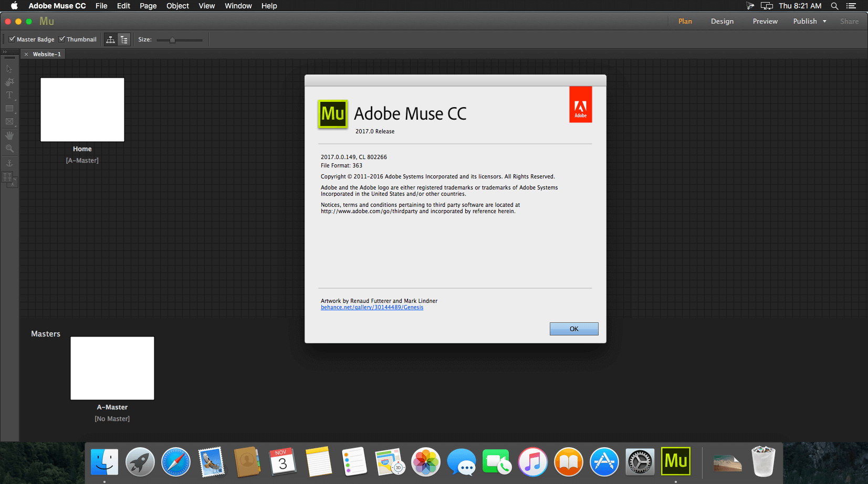Screen dimensions: 868x484
Task: Click the Adobe logo in About dialog
Action: pyautogui.click(x=581, y=104)
